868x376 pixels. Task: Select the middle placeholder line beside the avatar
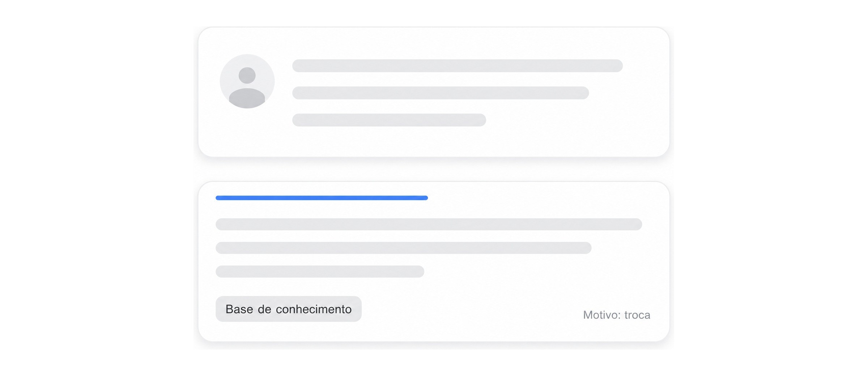click(x=441, y=93)
